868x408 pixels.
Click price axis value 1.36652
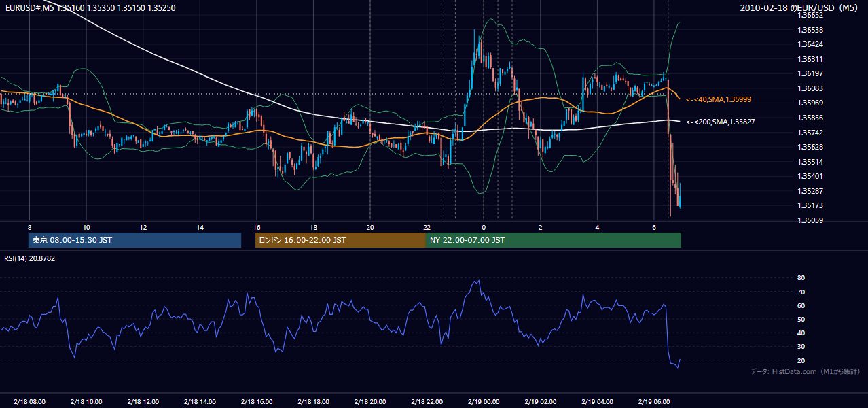tap(810, 15)
